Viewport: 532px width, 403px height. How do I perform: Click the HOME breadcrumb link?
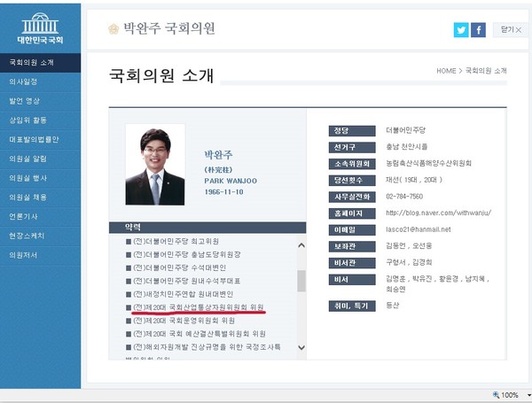point(446,70)
